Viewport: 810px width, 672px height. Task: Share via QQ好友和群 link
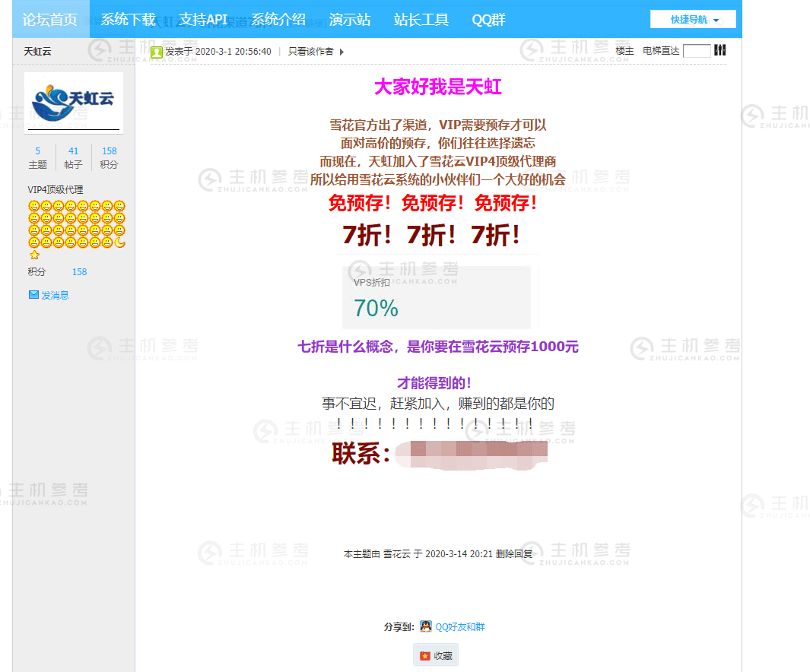point(459,627)
